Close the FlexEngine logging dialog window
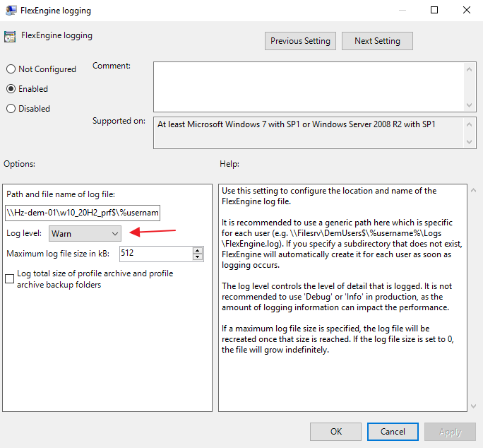Image resolution: width=483 pixels, height=448 pixels. pyautogui.click(x=466, y=11)
